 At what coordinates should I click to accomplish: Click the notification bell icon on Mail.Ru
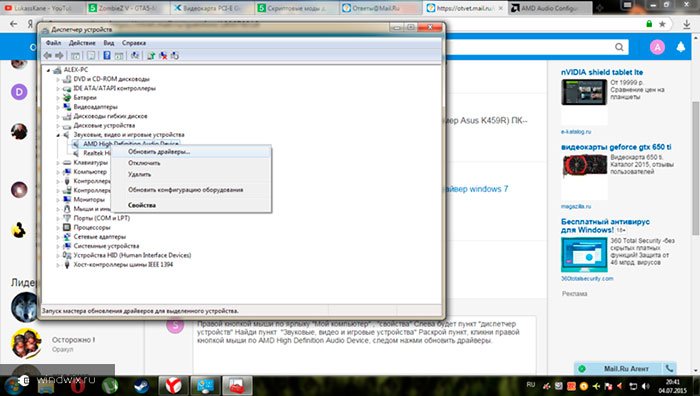681,47
